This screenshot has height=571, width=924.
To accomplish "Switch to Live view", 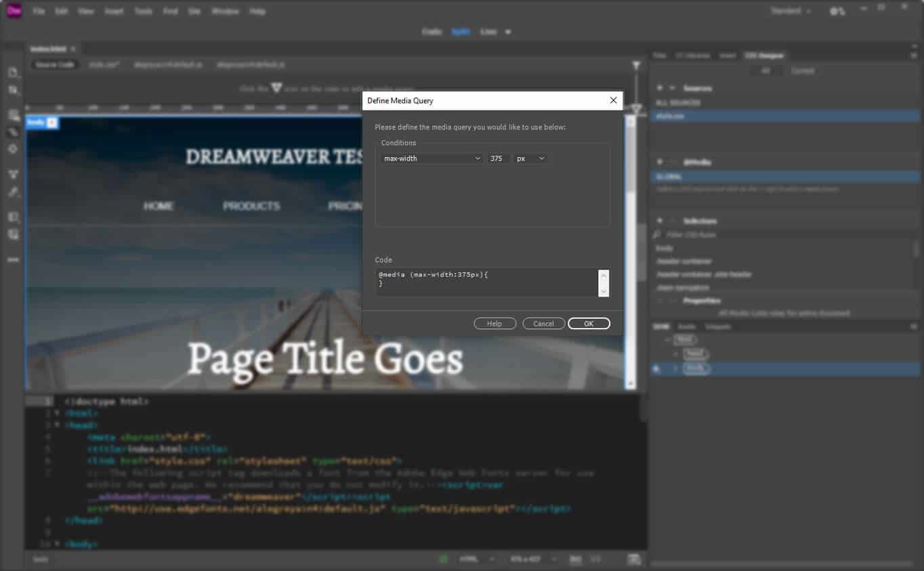I will click(488, 32).
